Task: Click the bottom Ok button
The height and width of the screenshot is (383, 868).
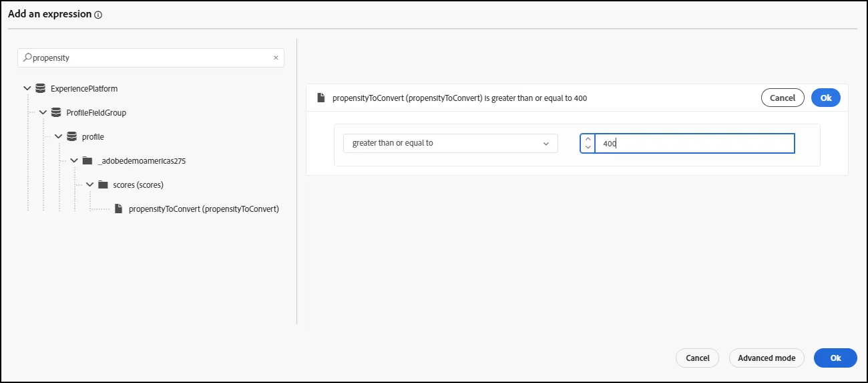Action: pyautogui.click(x=835, y=358)
